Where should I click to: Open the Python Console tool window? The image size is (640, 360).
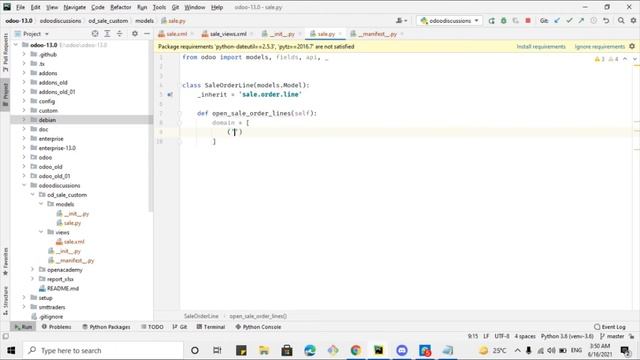click(258, 327)
